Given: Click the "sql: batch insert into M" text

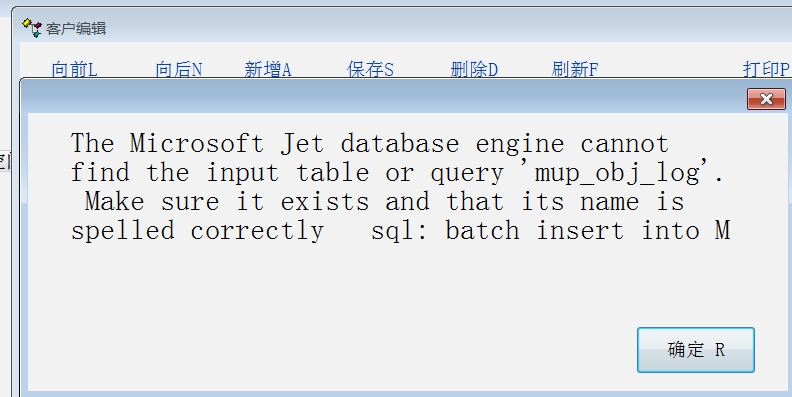Looking at the screenshot, I should coord(551,231).
